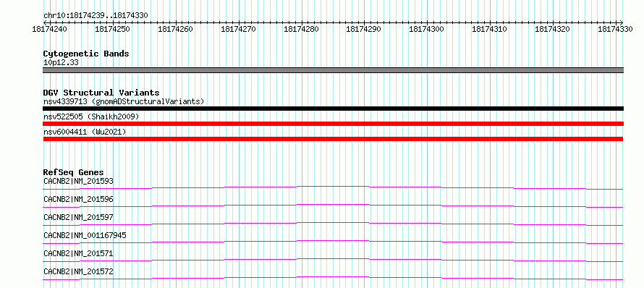Image resolution: width=644 pixels, height=288 pixels.
Task: Open the nsv6004411 (Wu2021) label
Action: coord(85,132)
